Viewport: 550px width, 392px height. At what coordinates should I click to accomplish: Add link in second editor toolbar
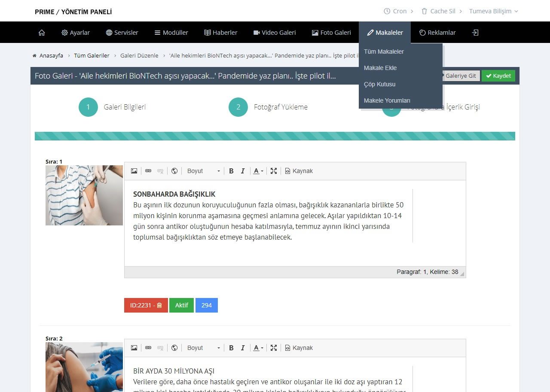coord(148,348)
